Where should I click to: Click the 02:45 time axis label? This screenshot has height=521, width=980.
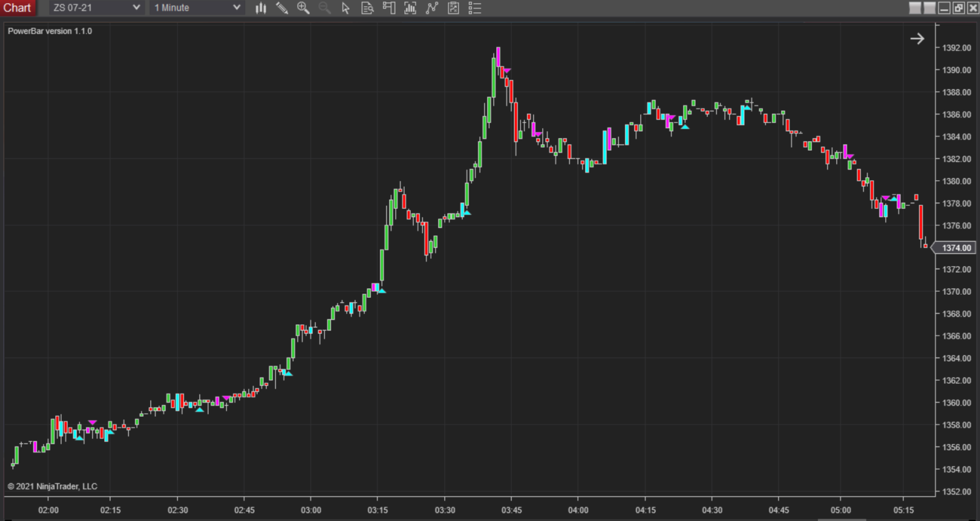click(244, 510)
